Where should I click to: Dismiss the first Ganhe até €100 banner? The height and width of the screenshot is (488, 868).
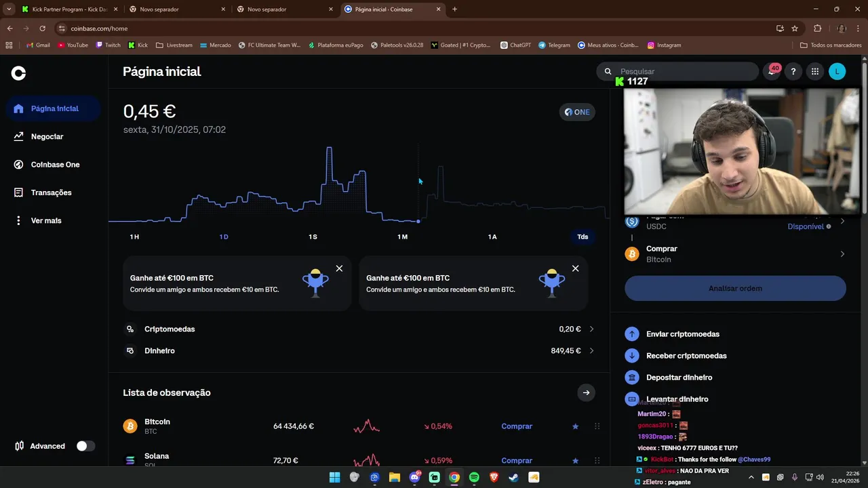339,268
